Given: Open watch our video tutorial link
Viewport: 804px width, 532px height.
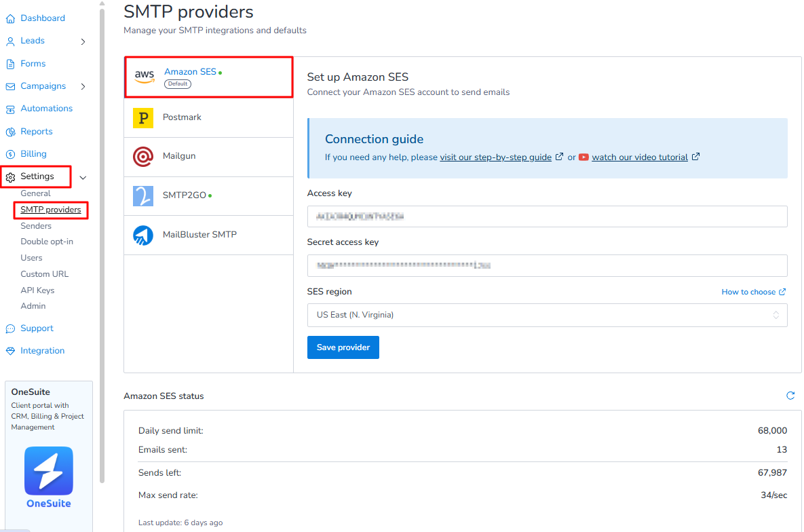Looking at the screenshot, I should tap(640, 157).
